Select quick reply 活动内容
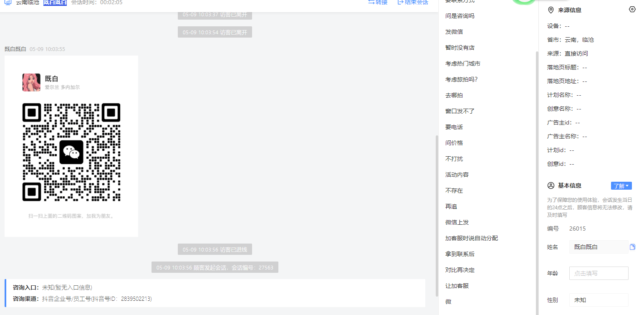 pyautogui.click(x=457, y=175)
